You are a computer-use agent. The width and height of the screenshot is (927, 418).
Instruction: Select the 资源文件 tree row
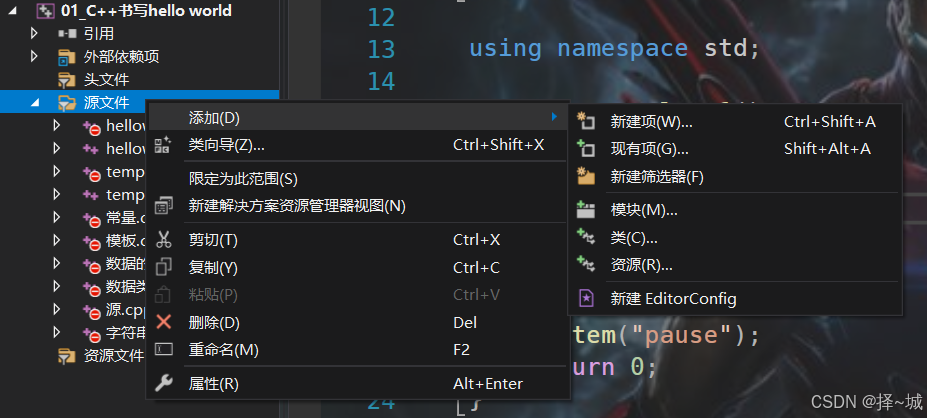(x=73, y=356)
